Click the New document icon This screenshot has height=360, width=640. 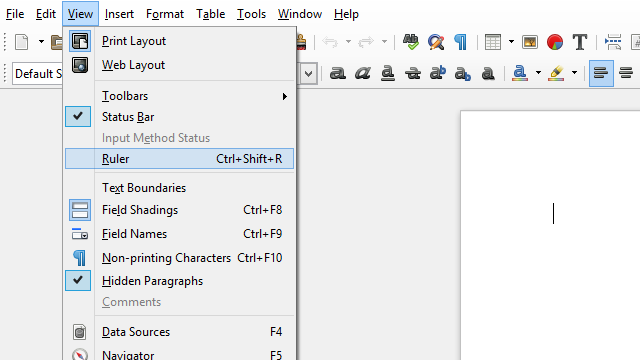pyautogui.click(x=22, y=42)
